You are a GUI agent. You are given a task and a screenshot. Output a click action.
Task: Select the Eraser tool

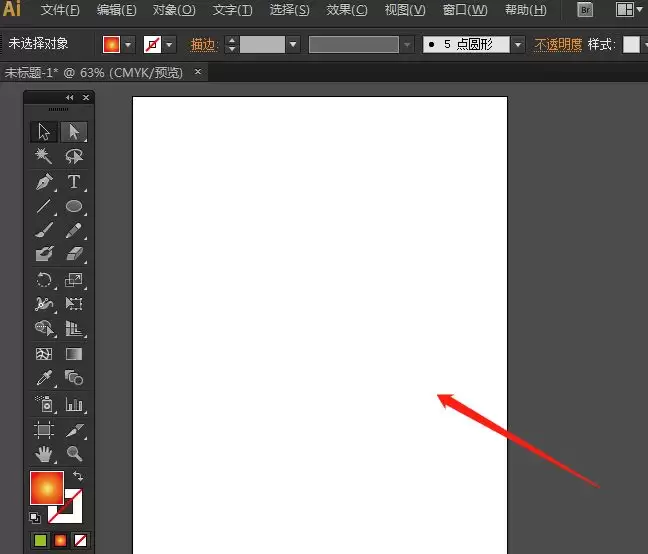pos(74,254)
